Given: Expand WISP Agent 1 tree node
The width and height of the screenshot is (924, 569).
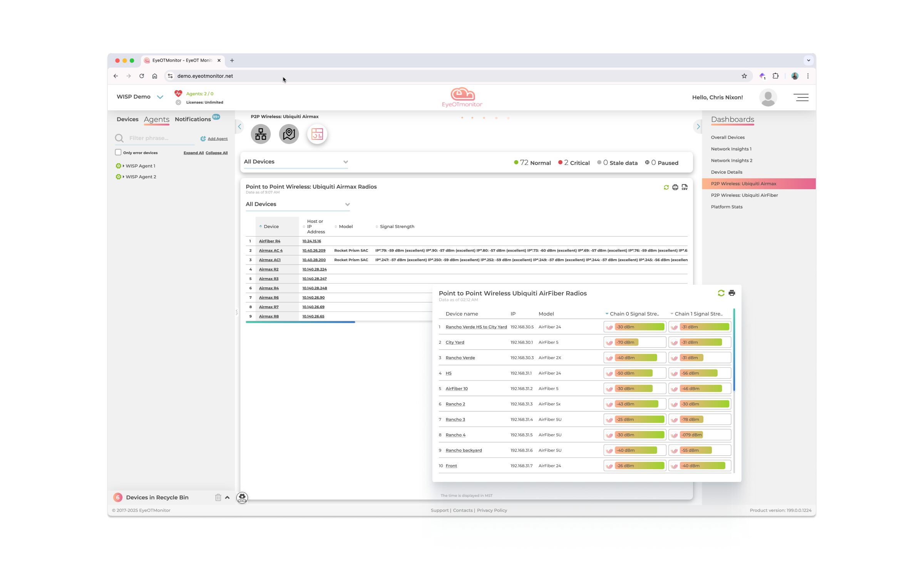Looking at the screenshot, I should point(124,166).
